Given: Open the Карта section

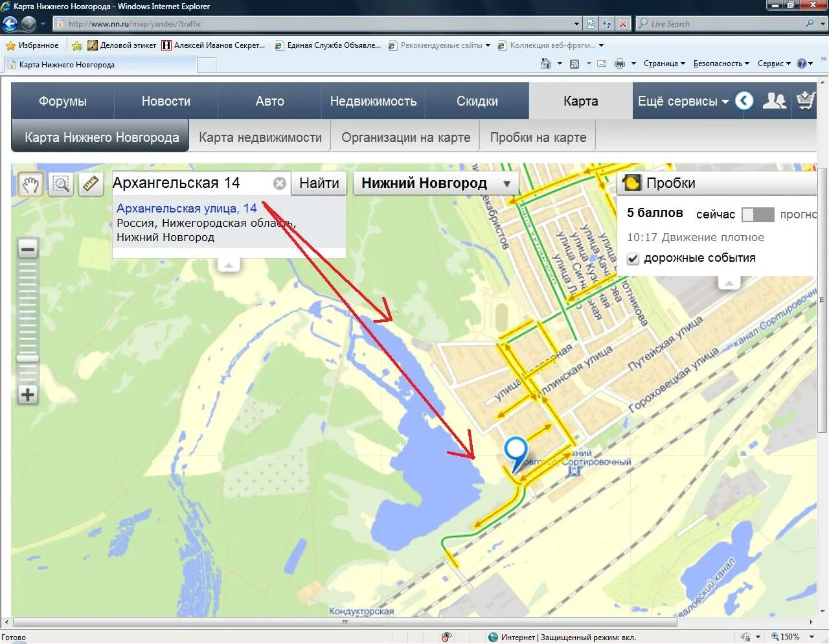Looking at the screenshot, I should [580, 101].
